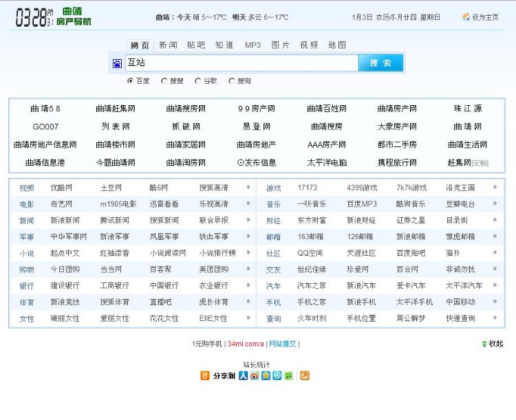Image resolution: width=516 pixels, height=420 pixels.
Task: Switch to the MP3 search tab
Action: coord(252,45)
